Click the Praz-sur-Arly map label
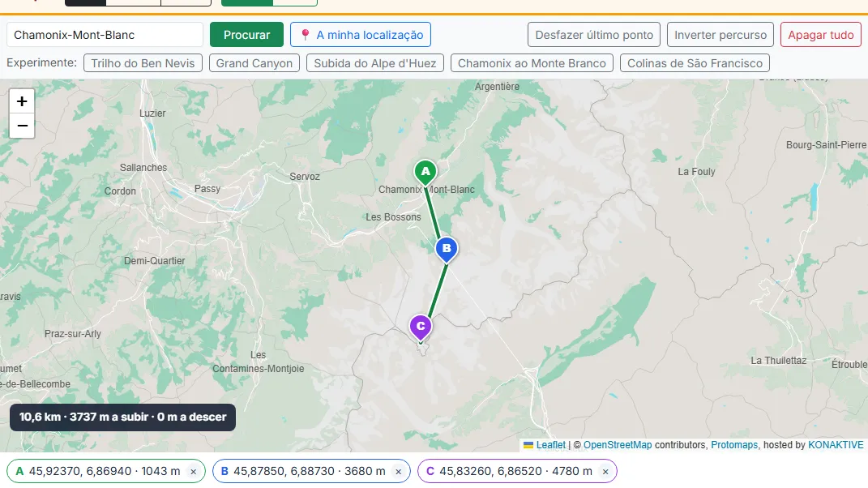868x488 pixels. (73, 334)
